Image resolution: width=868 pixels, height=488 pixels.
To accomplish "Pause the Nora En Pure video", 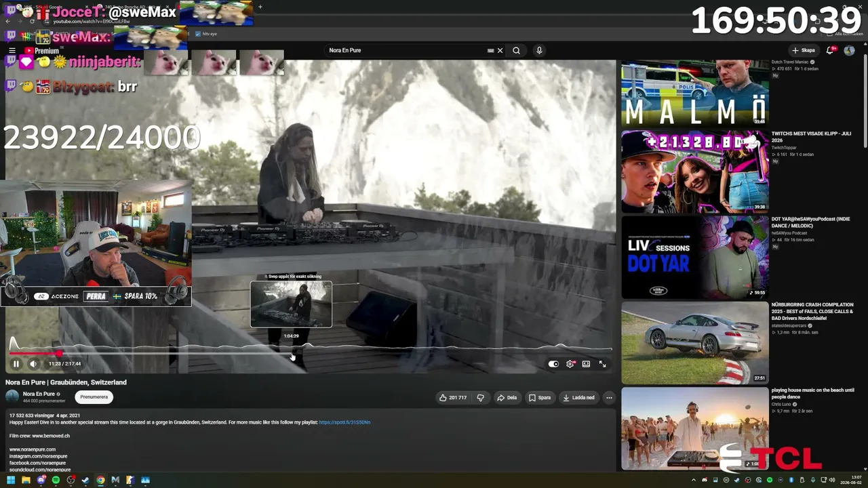I will (16, 364).
